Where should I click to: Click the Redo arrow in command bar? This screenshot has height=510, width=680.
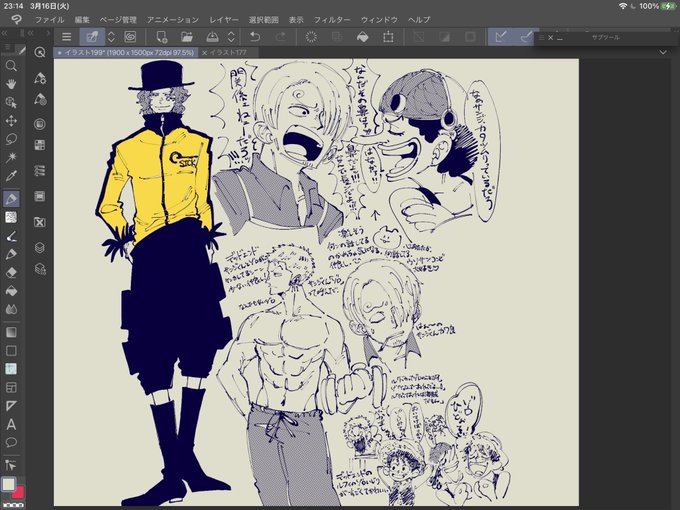coord(281,37)
